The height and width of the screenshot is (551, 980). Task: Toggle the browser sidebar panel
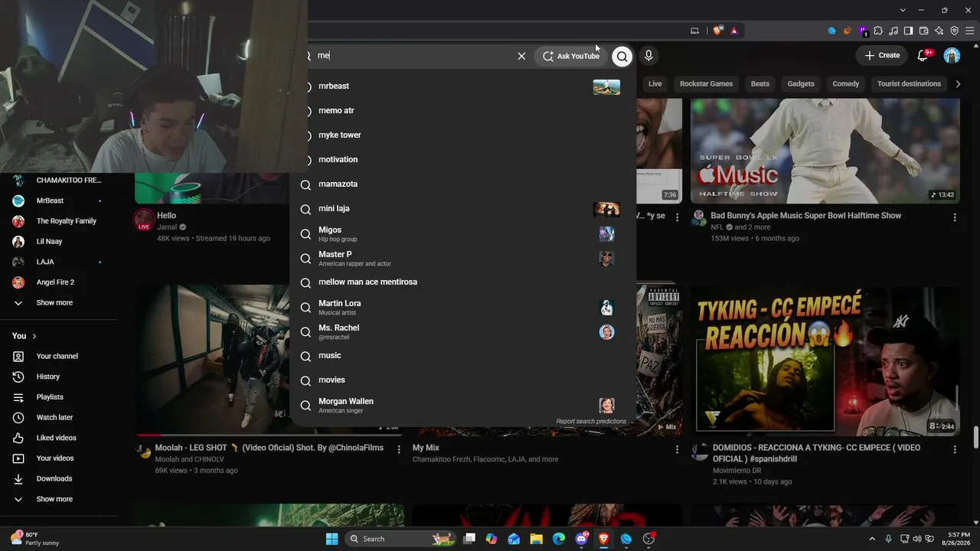[x=908, y=31]
